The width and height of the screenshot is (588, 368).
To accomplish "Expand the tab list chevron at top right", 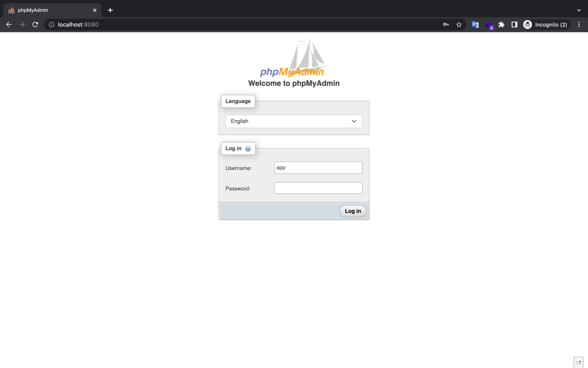I will tap(578, 10).
